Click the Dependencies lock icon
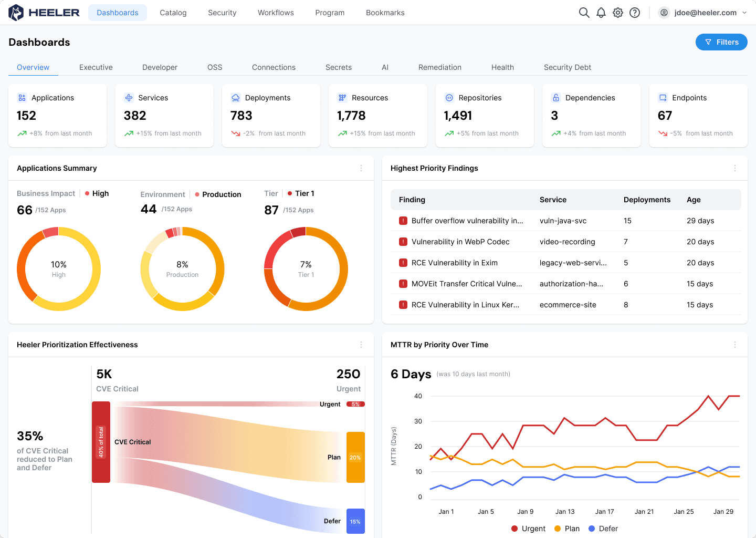 (556, 98)
